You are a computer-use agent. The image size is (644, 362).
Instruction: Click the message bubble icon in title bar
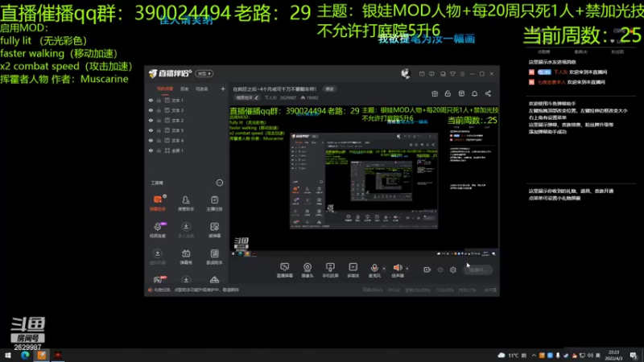pos(431,74)
